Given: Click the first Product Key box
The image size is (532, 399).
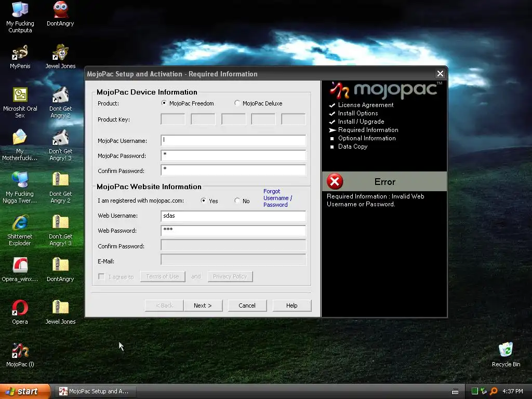Looking at the screenshot, I should click(x=172, y=119).
